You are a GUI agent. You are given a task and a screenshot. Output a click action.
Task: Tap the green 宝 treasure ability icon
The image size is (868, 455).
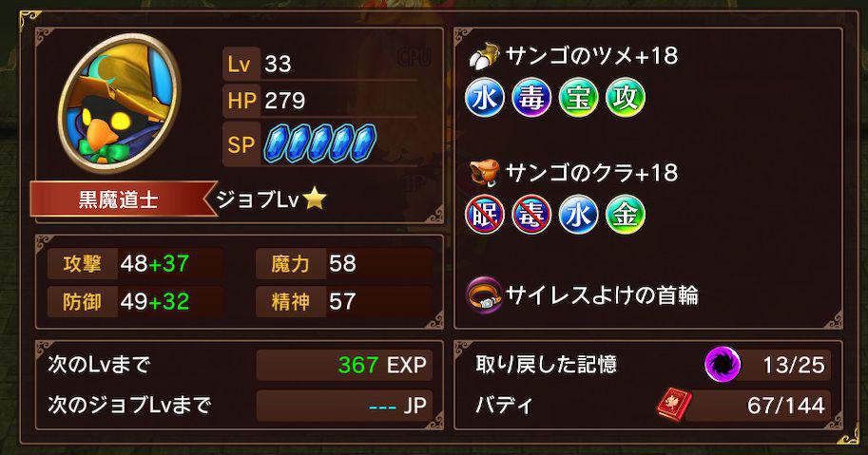(x=578, y=97)
